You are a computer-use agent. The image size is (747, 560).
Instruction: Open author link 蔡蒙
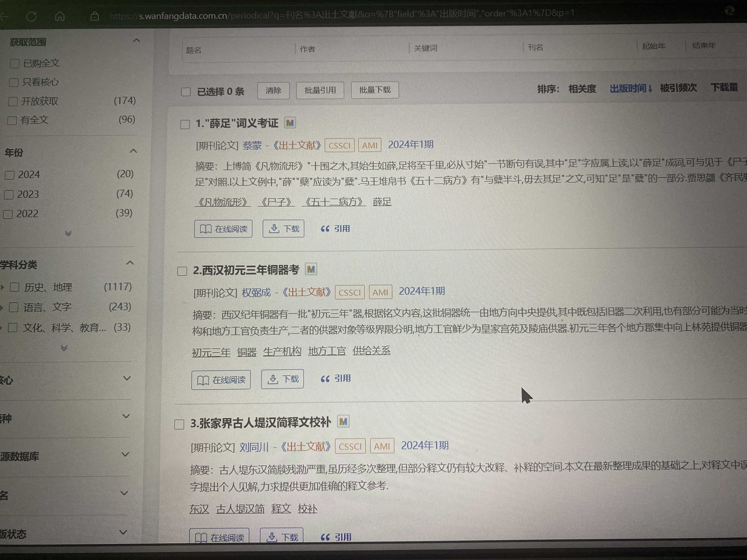[x=252, y=146]
